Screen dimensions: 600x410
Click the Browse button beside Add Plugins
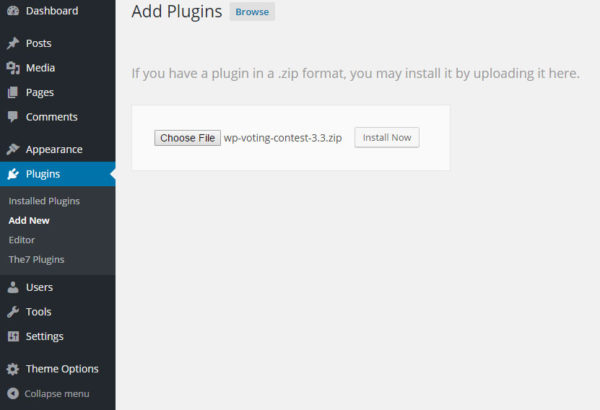click(252, 12)
